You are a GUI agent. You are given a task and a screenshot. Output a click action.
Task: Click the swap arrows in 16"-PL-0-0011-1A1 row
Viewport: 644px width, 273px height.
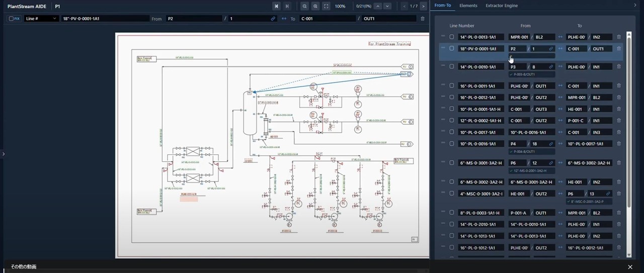point(560,86)
